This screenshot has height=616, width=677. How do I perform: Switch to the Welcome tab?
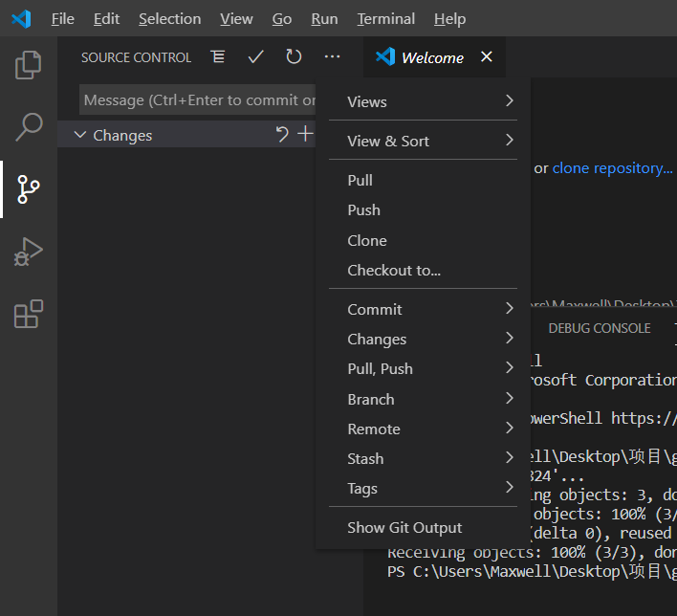pyautogui.click(x=434, y=57)
